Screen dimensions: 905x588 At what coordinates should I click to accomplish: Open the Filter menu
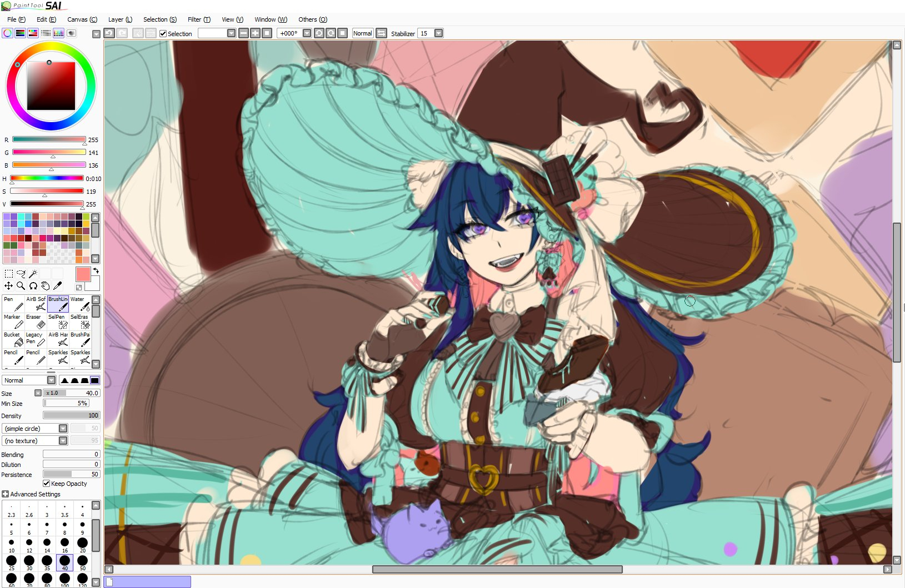[198, 19]
